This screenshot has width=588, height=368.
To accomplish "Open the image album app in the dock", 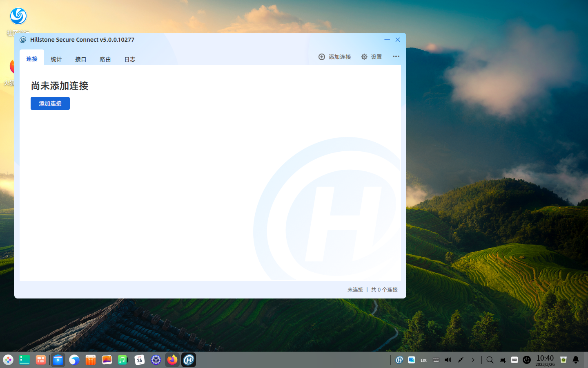I will (x=107, y=360).
